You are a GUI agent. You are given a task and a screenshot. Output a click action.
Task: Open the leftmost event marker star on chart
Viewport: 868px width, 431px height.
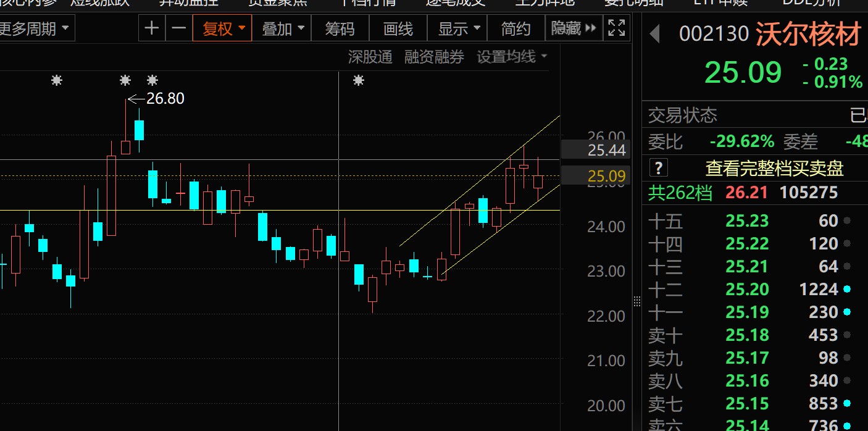(57, 80)
